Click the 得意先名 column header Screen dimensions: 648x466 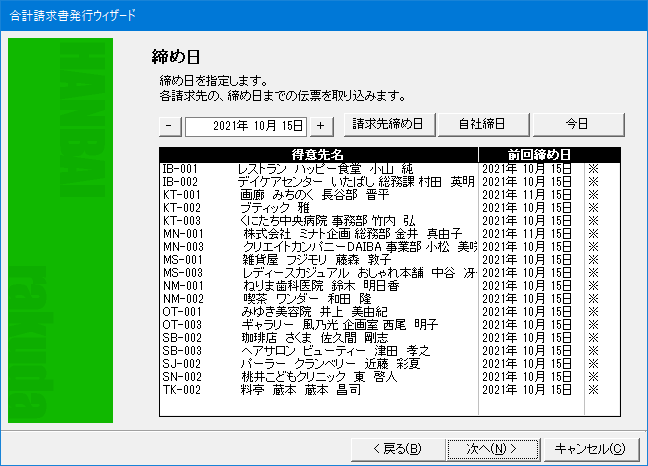(x=319, y=155)
